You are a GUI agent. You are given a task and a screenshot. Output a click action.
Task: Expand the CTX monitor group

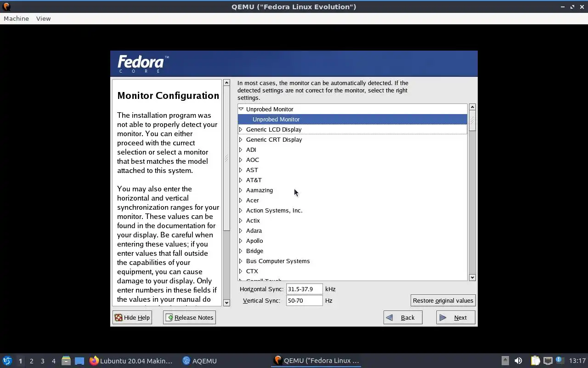coord(241,271)
